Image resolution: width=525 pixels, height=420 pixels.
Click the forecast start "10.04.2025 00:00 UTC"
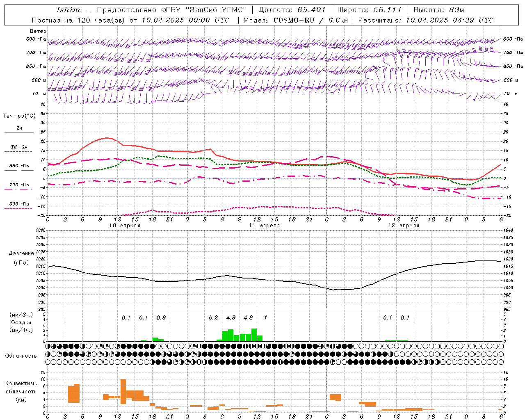[185, 20]
